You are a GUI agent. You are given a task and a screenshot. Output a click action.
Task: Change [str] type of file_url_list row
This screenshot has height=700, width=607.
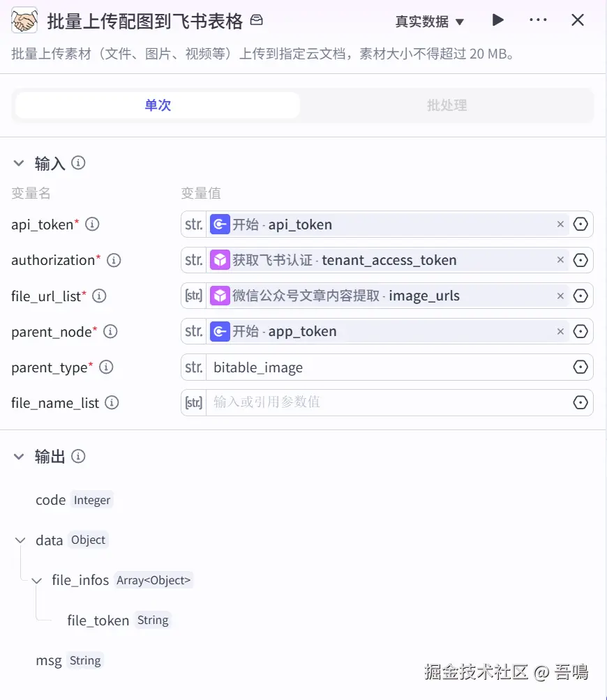(x=194, y=296)
